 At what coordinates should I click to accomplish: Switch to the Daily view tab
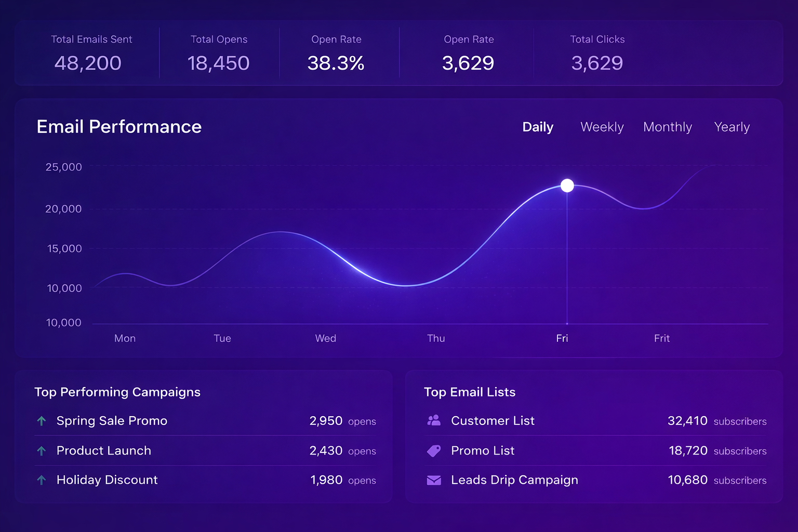click(x=538, y=127)
